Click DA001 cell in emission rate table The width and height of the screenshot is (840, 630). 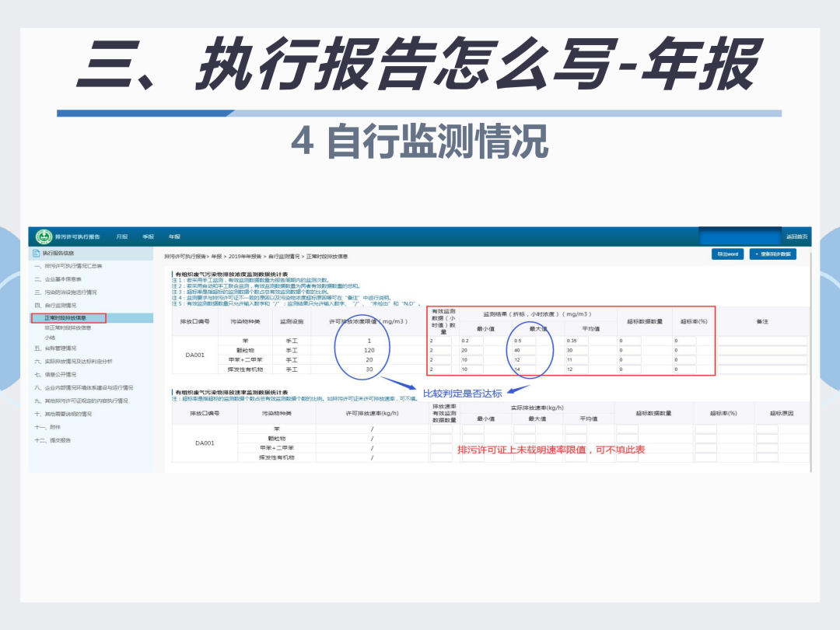pyautogui.click(x=205, y=443)
